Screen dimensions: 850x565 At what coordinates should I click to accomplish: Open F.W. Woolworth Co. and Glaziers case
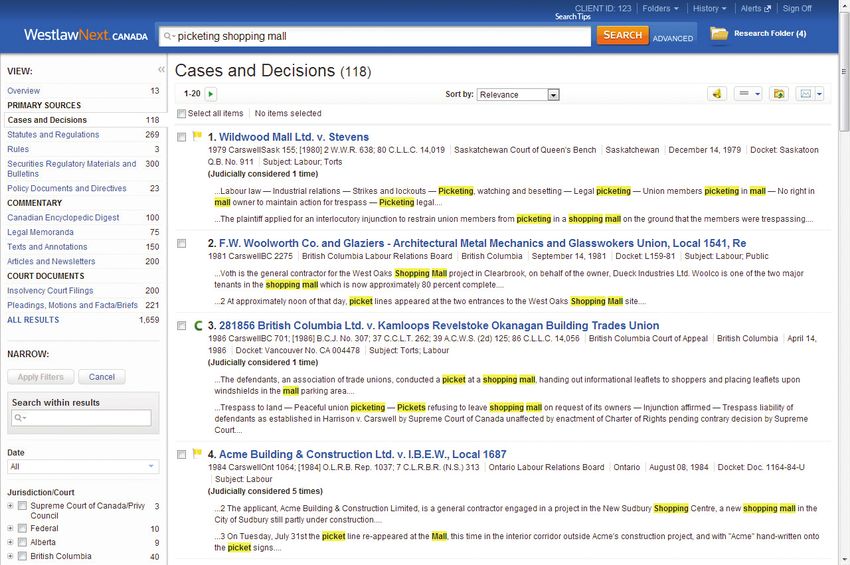coord(482,243)
